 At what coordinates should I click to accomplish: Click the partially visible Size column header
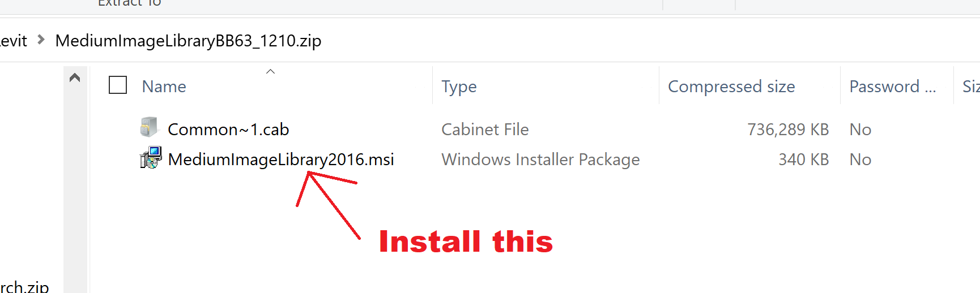[970, 87]
